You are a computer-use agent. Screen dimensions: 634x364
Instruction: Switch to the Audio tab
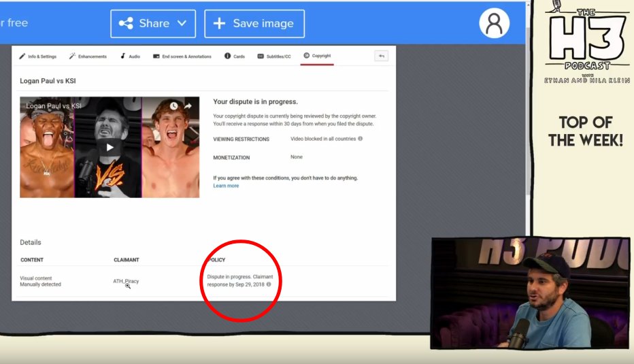click(130, 56)
